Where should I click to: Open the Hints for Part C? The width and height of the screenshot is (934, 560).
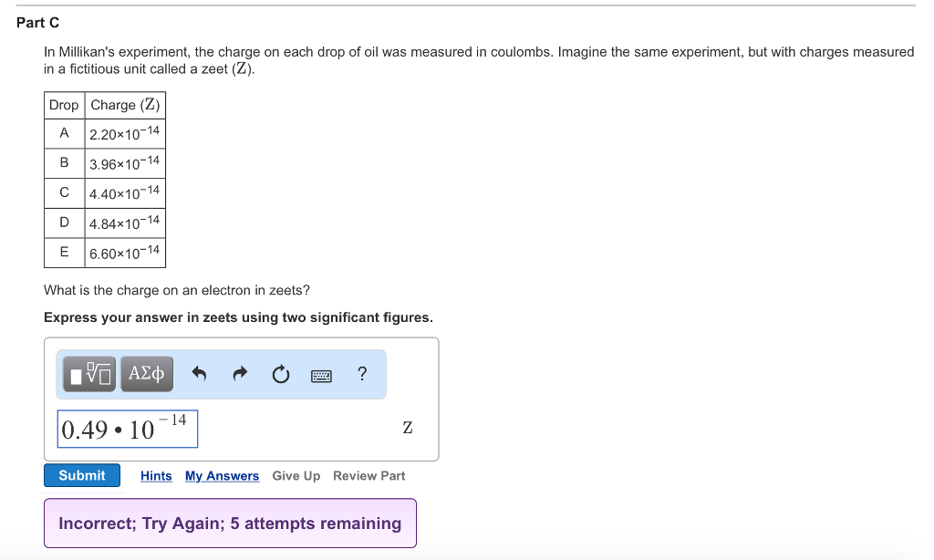tap(155, 475)
